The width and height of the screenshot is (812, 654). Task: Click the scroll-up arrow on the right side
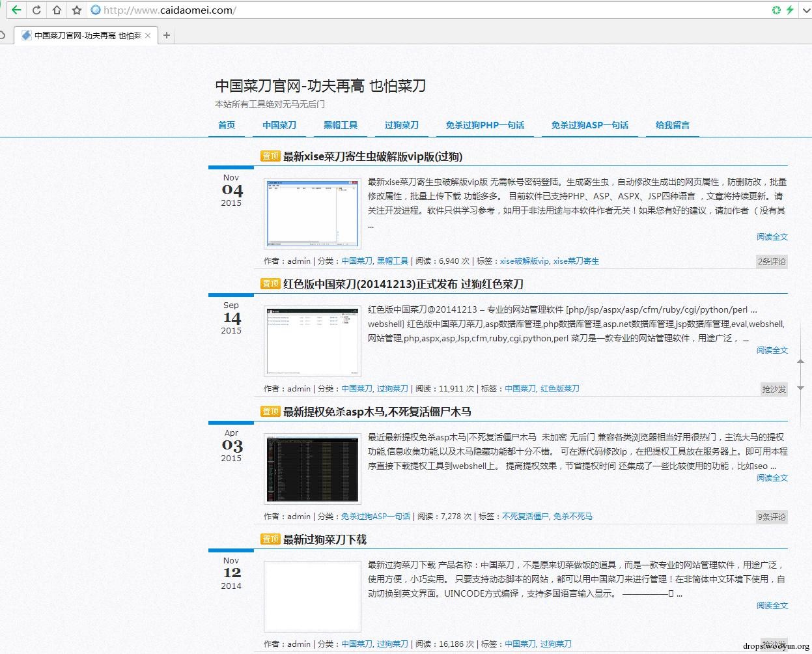click(x=801, y=360)
